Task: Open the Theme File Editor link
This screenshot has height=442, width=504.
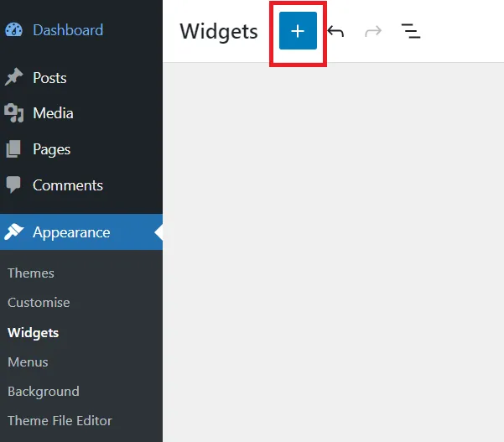Action: tap(60, 420)
